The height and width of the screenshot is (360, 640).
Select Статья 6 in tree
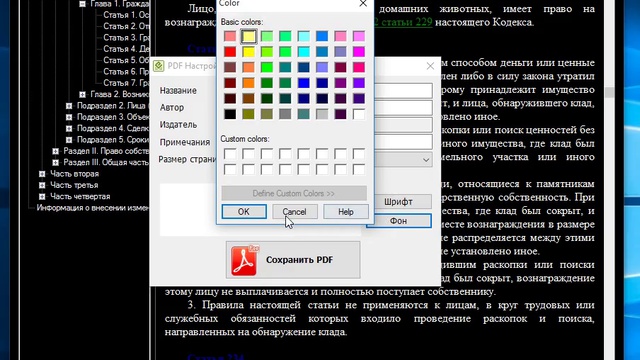[x=126, y=72]
